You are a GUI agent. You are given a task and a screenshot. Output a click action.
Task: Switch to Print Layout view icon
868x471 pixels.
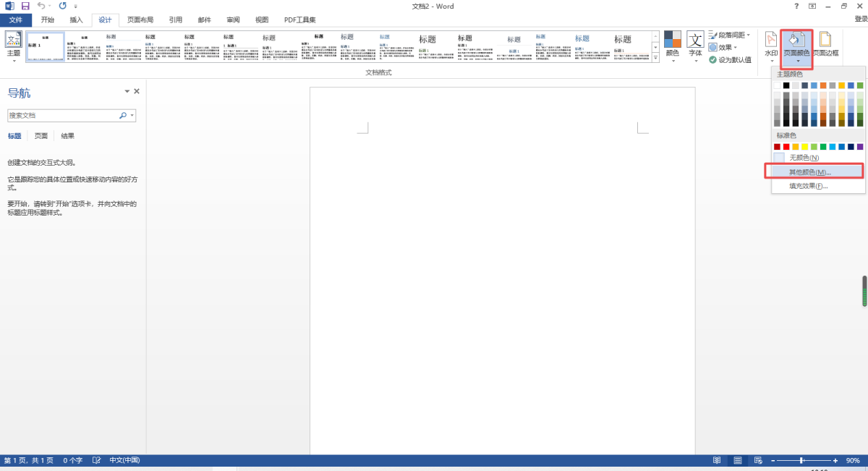click(x=738, y=460)
